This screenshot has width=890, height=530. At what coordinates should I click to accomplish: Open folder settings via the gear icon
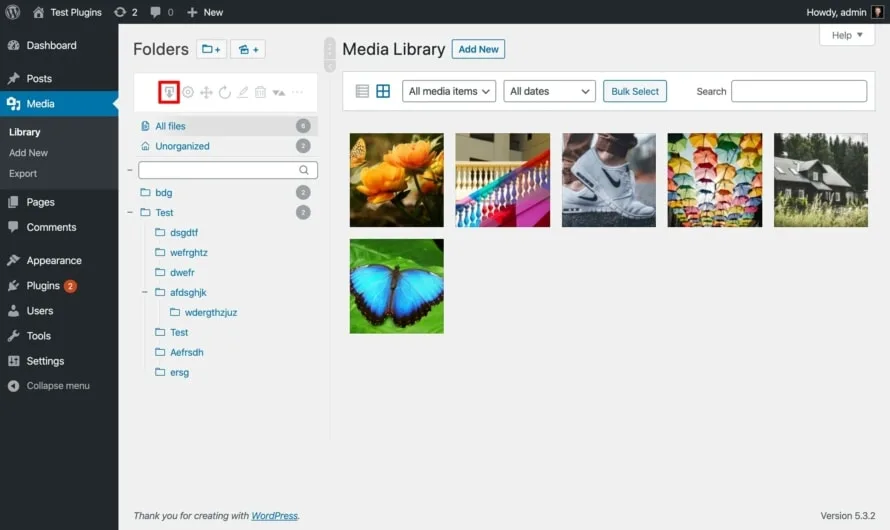click(x=187, y=92)
